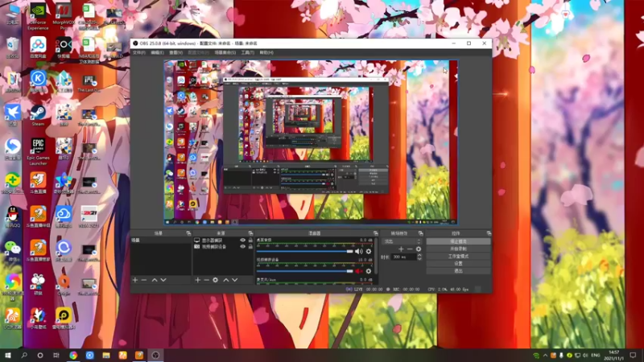Click the Stop Streaming button
The height and width of the screenshot is (362, 644).
(458, 241)
